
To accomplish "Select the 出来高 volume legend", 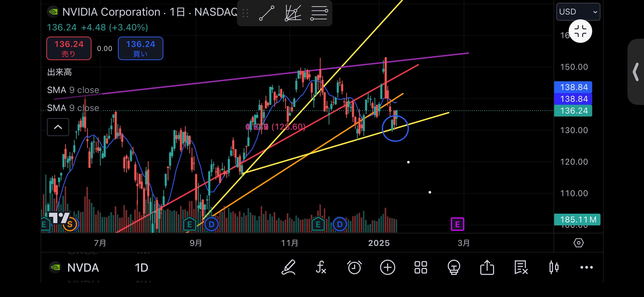I will [x=59, y=72].
